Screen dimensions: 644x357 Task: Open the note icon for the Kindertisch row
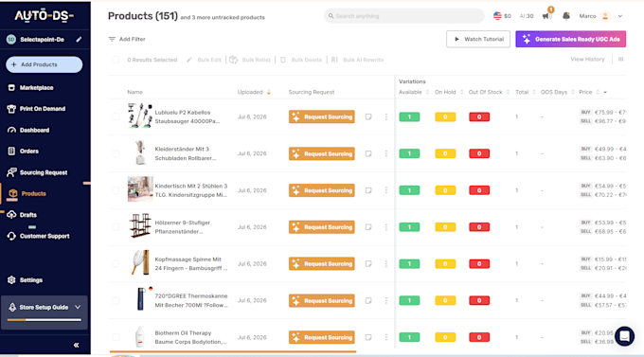(368, 190)
